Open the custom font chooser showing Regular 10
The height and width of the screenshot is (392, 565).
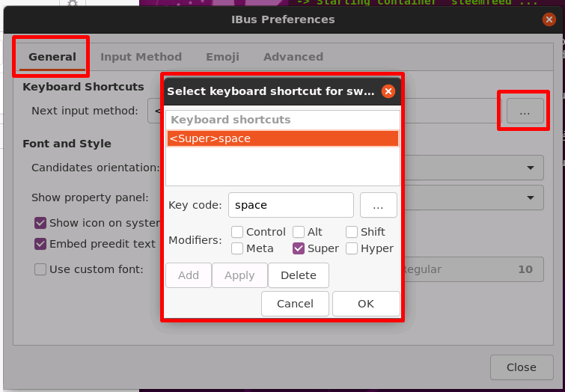click(474, 269)
